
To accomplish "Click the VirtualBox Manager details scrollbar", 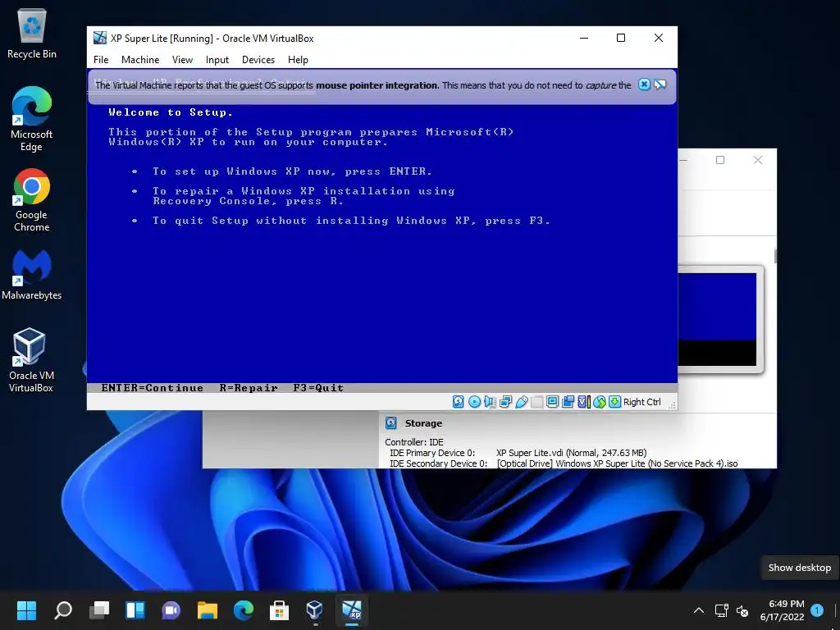I will tap(775, 256).
